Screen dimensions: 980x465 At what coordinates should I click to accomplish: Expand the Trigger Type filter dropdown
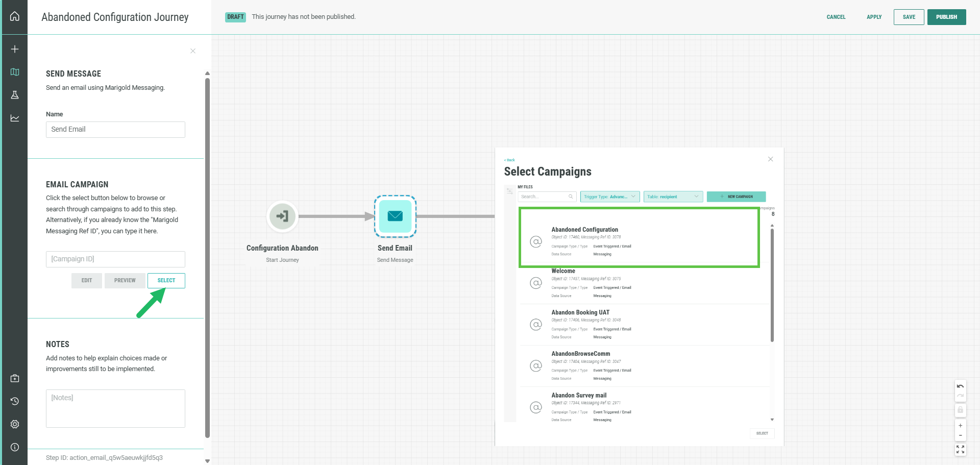tap(610, 197)
